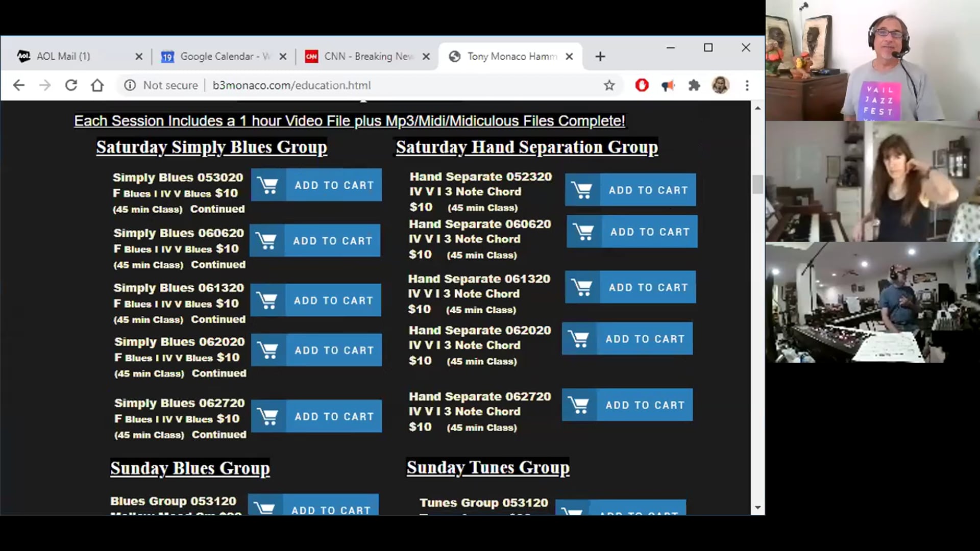980x551 pixels.
Task: Open a new tab with plus button
Action: pyautogui.click(x=600, y=56)
